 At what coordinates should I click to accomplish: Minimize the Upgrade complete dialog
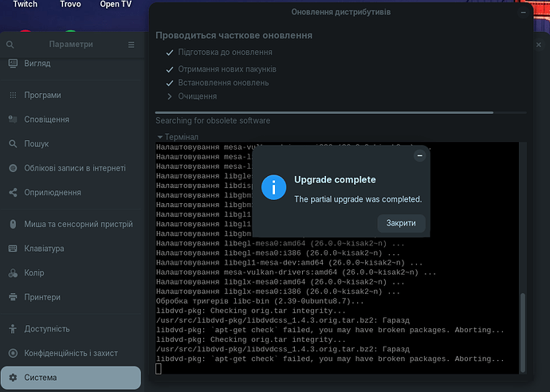[419, 156]
